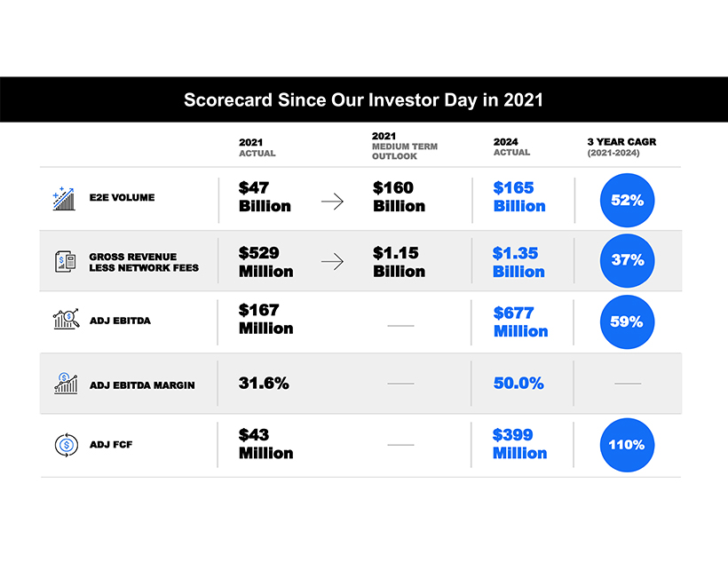
Task: Click the arrow in the Gross Revenue row
Action: pos(332,263)
